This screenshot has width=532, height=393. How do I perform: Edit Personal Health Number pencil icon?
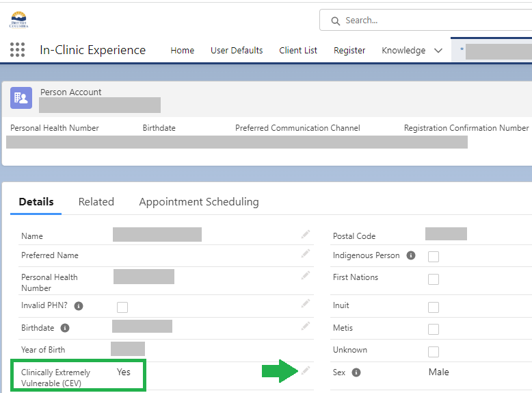306,275
